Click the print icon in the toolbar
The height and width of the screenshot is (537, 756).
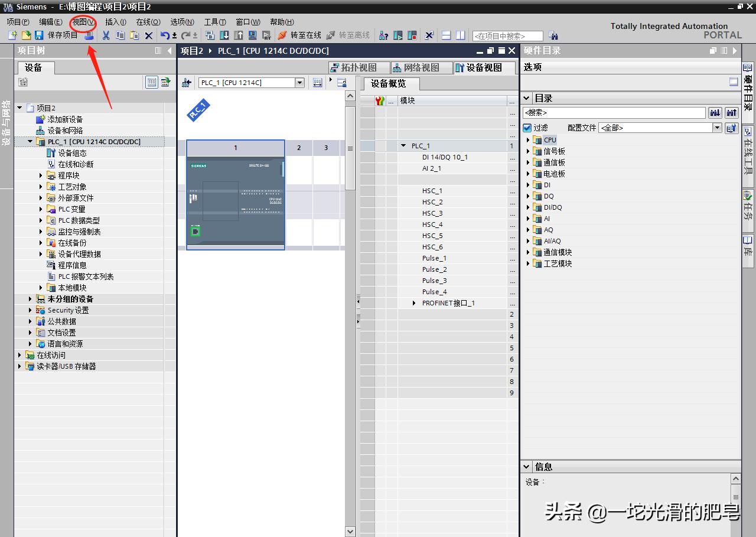(89, 35)
